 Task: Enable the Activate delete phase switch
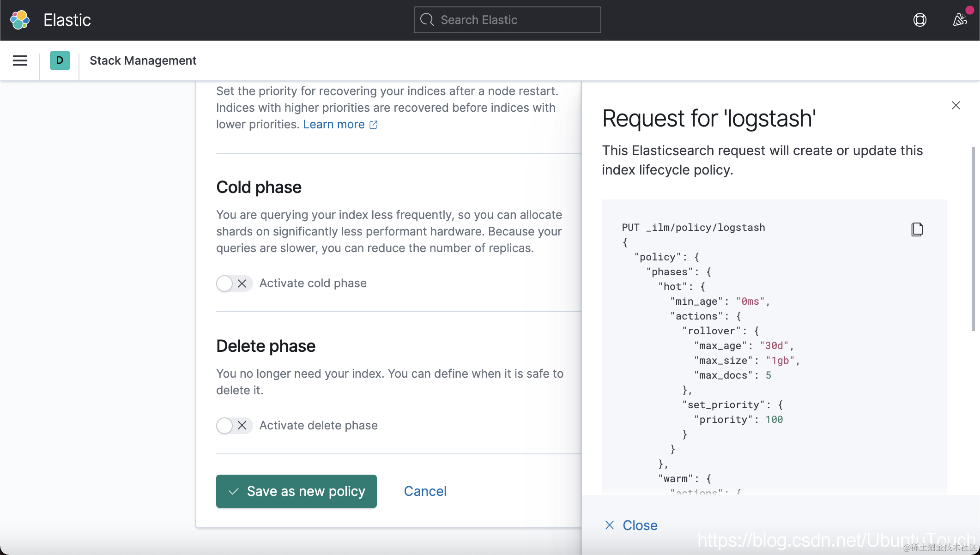pyautogui.click(x=234, y=425)
